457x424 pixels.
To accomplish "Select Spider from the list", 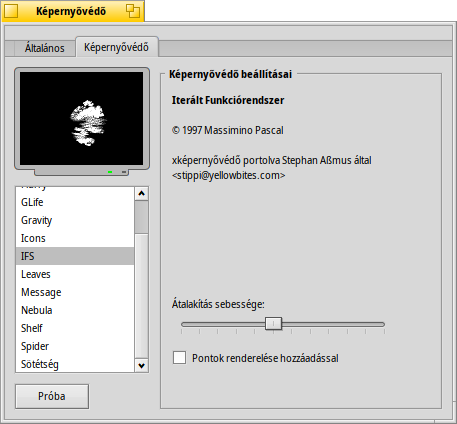I will click(x=75, y=346).
